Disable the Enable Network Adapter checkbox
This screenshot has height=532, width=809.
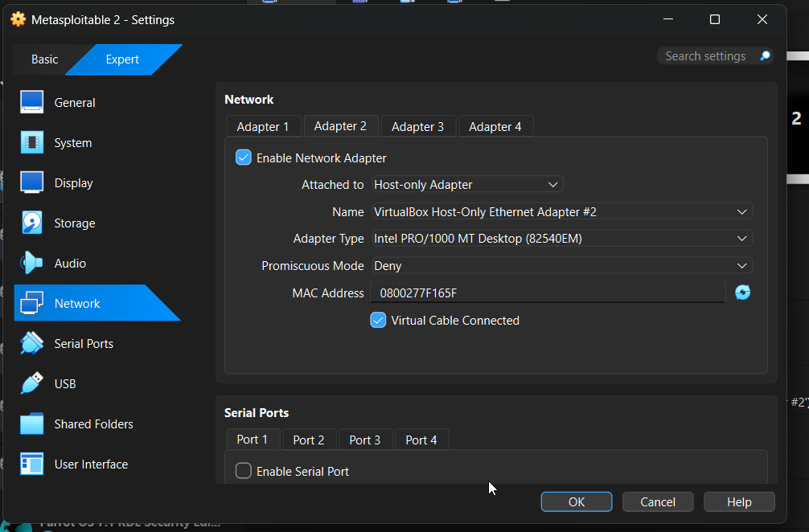click(x=244, y=158)
